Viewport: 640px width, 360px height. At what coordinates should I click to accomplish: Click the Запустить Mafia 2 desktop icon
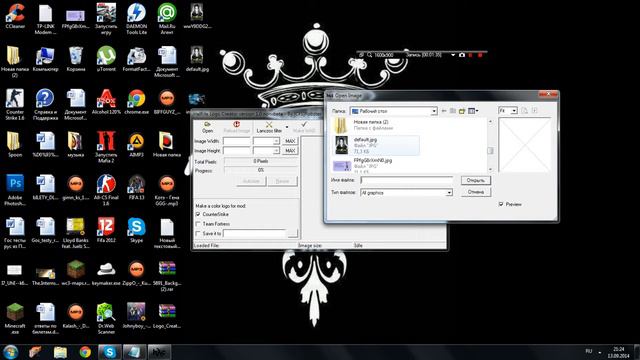pos(106,147)
